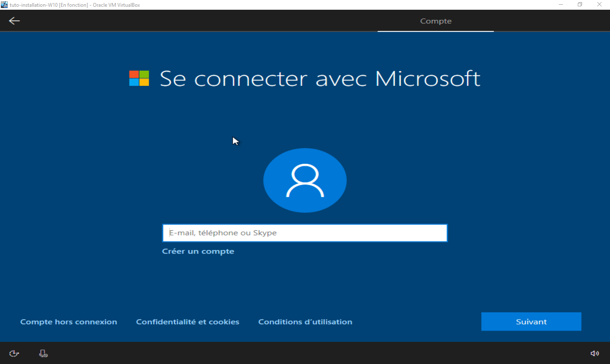Restore down the VirtualBox window
Screen dimensions: 610x364
coord(580,5)
